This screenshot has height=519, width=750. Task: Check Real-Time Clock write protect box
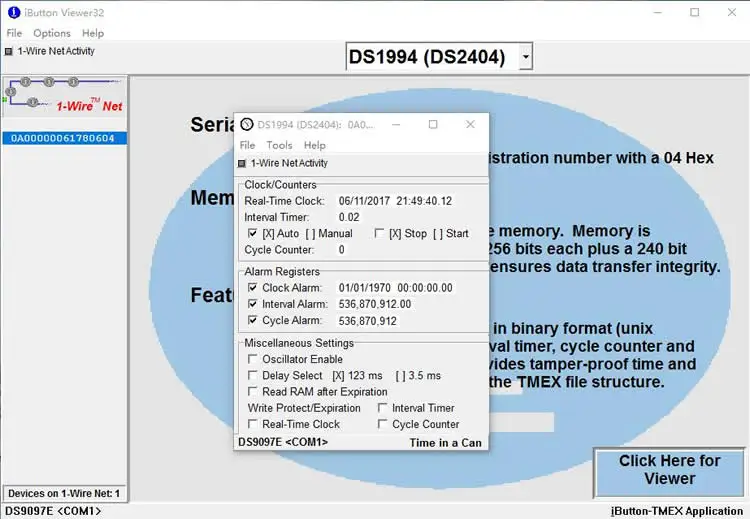coord(253,424)
